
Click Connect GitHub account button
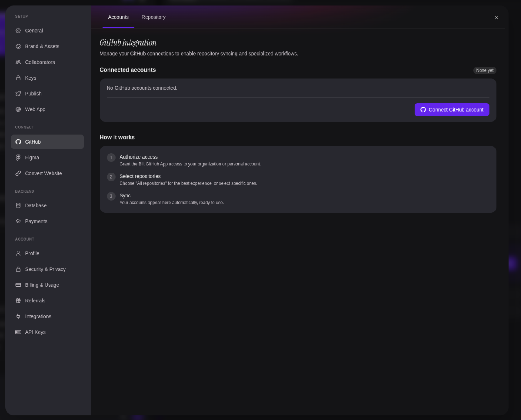(452, 110)
